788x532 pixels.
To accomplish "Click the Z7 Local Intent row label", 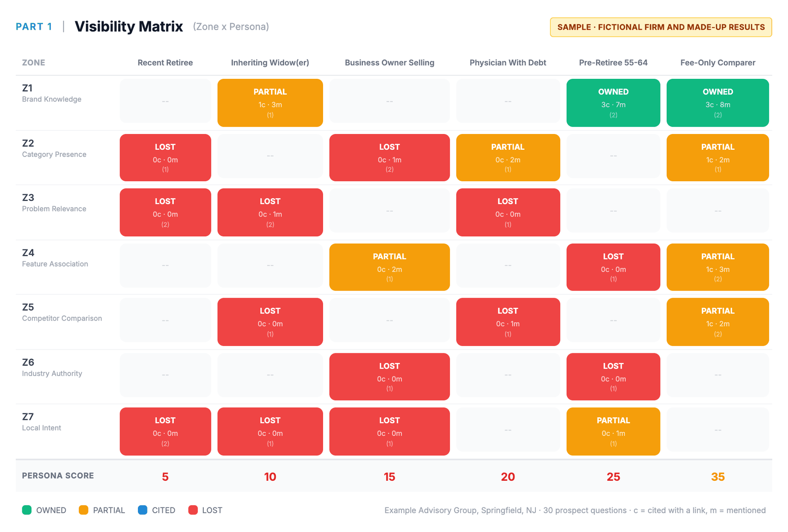I will (x=42, y=422).
